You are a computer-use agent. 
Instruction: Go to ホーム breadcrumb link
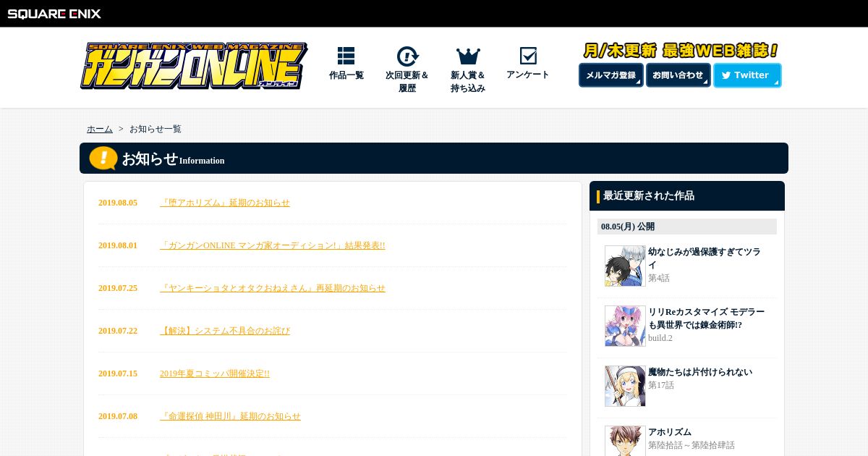(100, 129)
